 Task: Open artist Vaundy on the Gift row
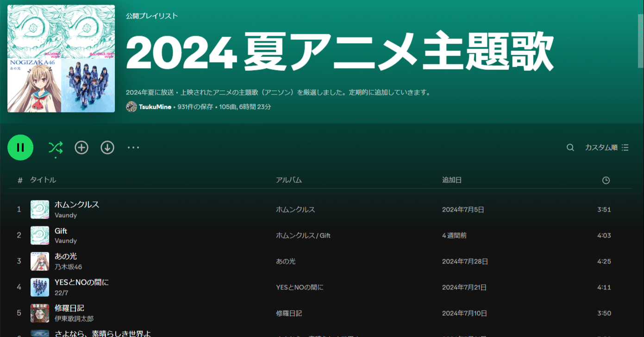[66, 241]
